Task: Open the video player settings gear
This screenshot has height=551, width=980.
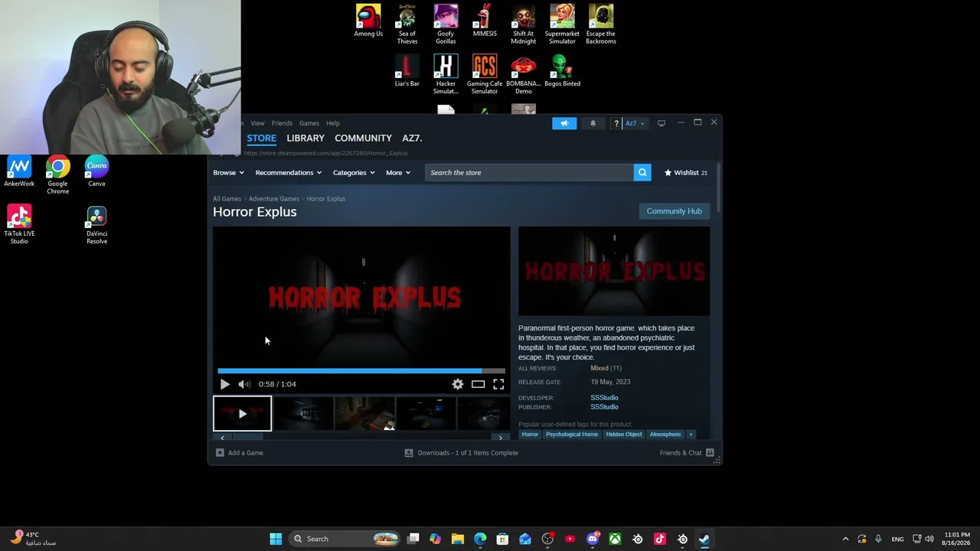Action: [x=458, y=384]
